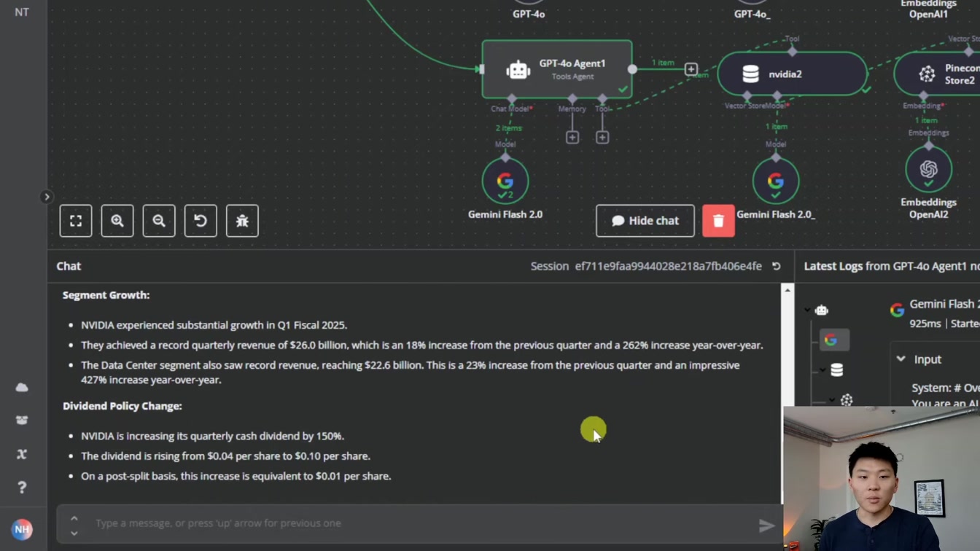Select the Pinecone log tree entry

[x=847, y=399]
